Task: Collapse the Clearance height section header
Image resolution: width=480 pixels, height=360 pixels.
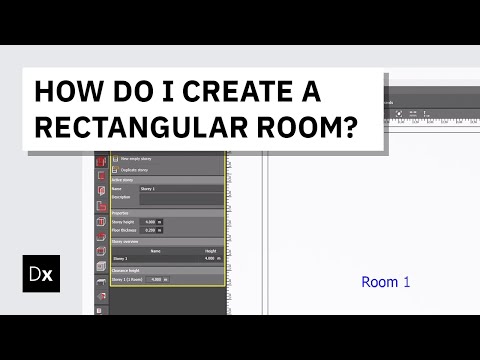Action: coord(167,271)
